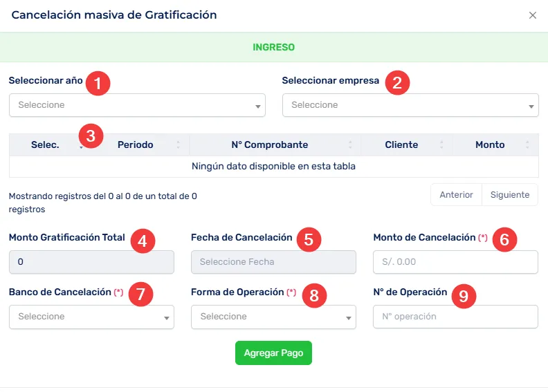Focus the Monto de Cancelación input
Screen dimensions: 548x392
[x=455, y=262]
